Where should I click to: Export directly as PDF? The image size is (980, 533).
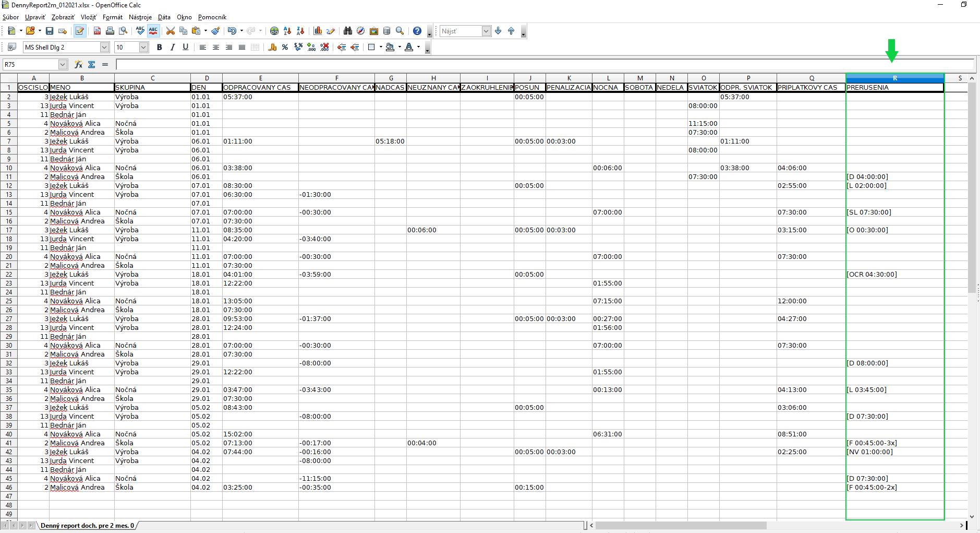tap(97, 31)
